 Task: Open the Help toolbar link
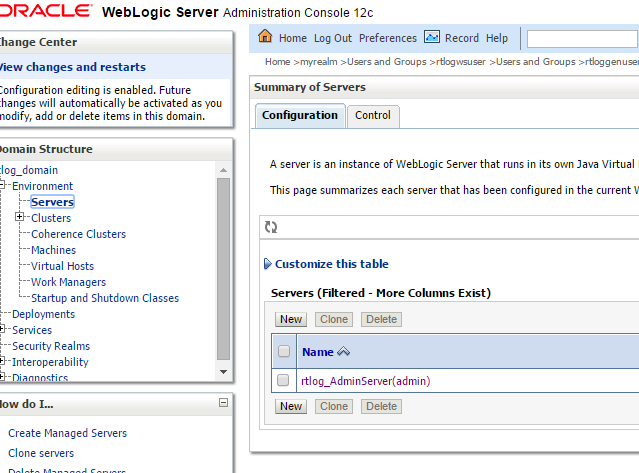coord(497,38)
